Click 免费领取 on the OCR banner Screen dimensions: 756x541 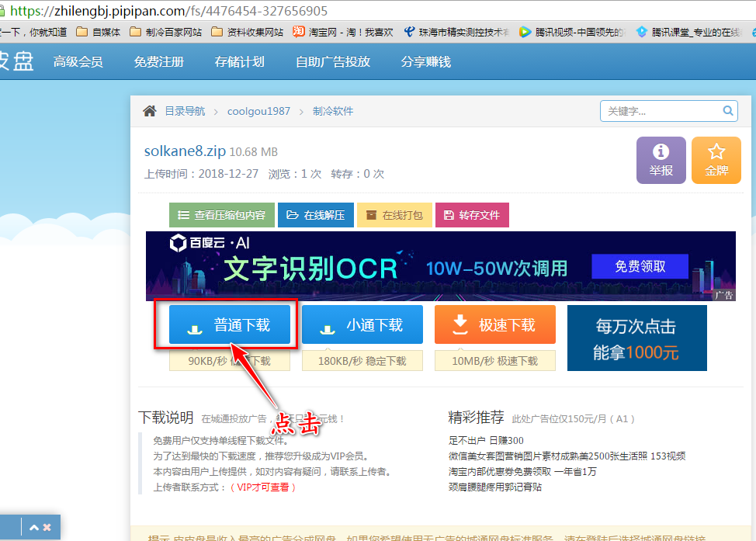tap(640, 266)
